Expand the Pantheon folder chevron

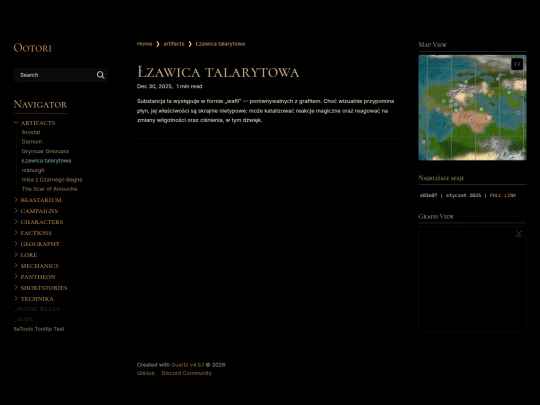pyautogui.click(x=16, y=277)
